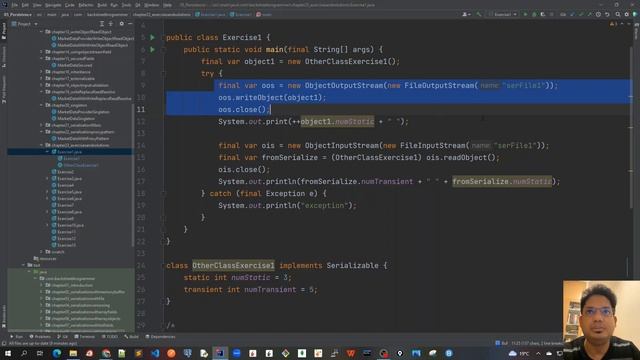The image size is (640, 360).
Task: Click the green Run button in toolbar
Action: (525, 14)
